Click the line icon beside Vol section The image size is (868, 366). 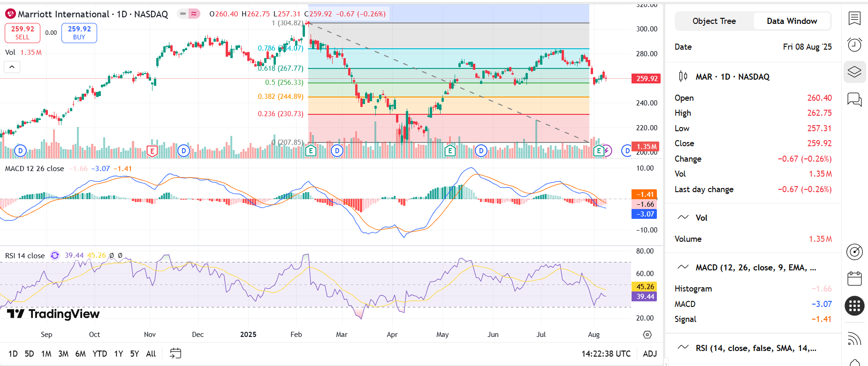683,217
